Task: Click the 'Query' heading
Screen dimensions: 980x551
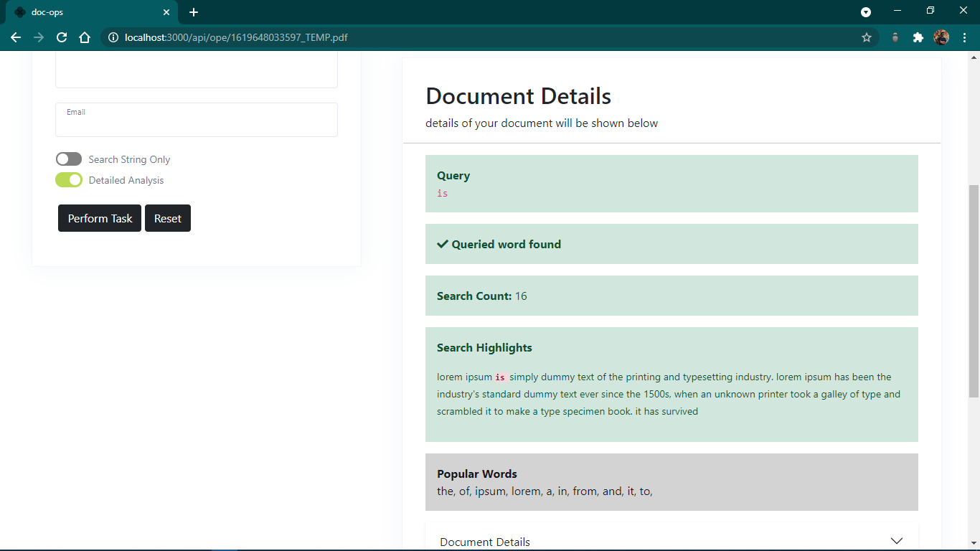Action: (x=453, y=176)
